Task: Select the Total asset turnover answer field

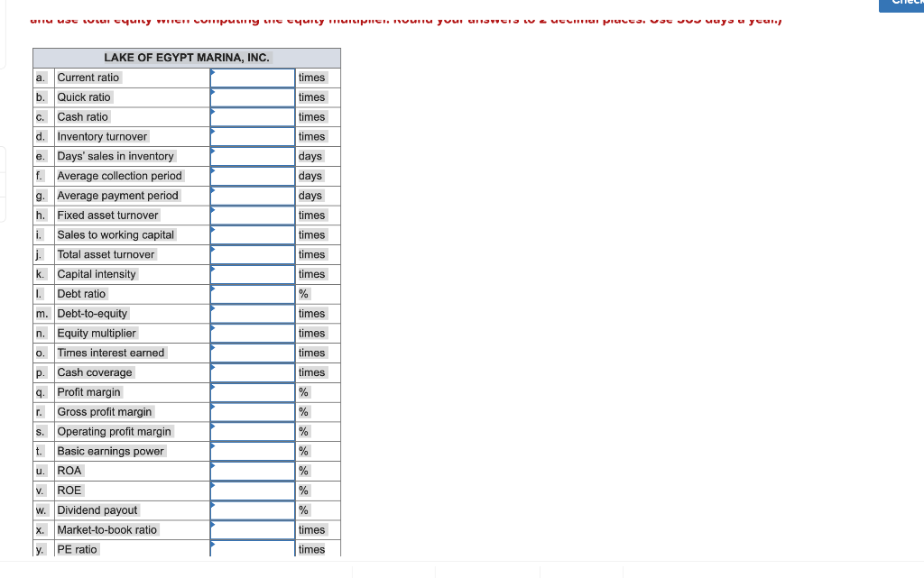Action: [253, 254]
